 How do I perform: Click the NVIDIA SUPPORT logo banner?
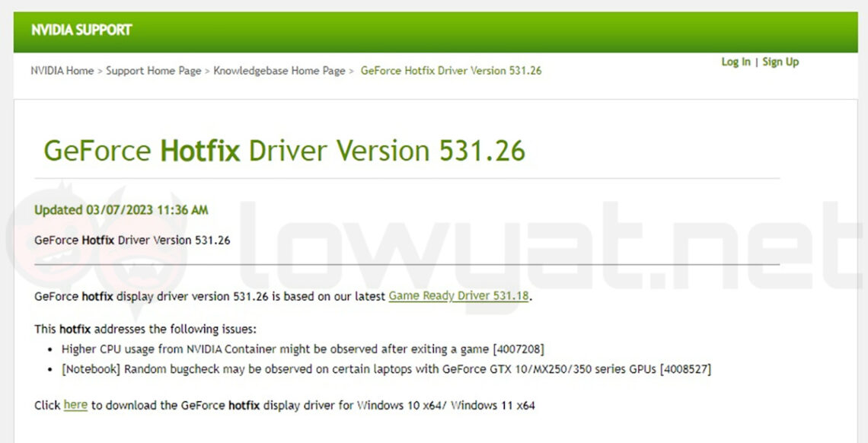pos(81,30)
